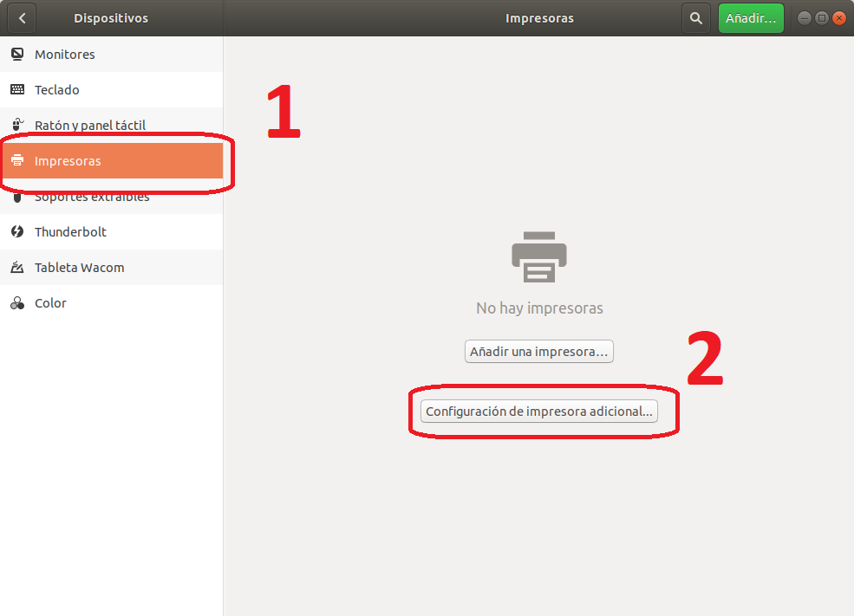The height and width of the screenshot is (616, 854).
Task: Close the settings window
Action: pyautogui.click(x=838, y=18)
